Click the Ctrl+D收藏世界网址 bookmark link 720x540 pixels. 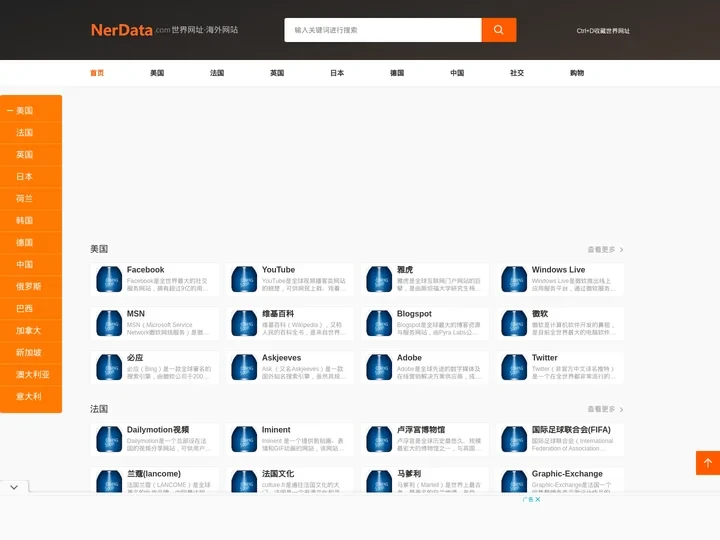603,31
